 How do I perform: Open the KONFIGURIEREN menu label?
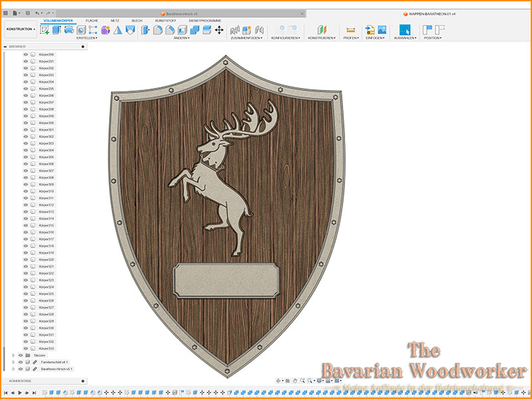pyautogui.click(x=285, y=38)
